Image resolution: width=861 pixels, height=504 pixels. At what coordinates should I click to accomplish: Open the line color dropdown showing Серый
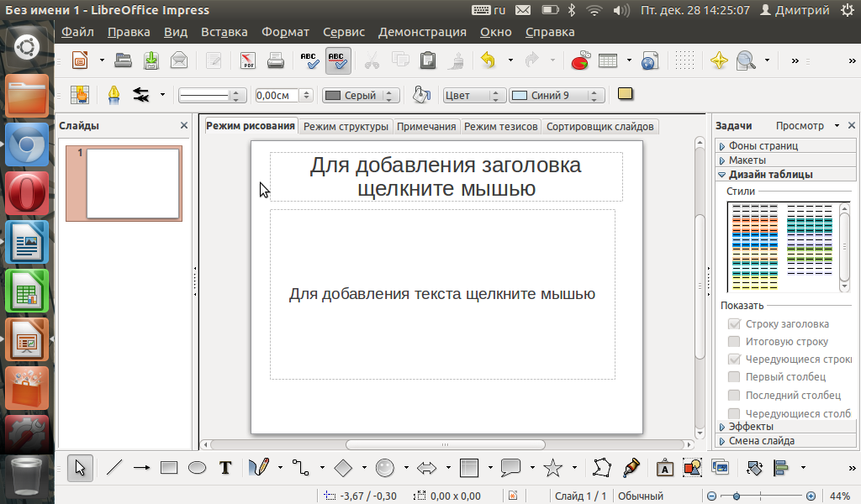point(361,96)
